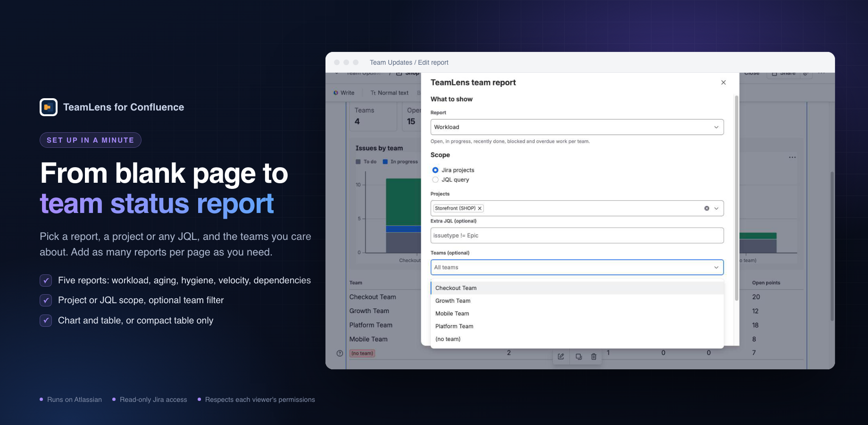The width and height of the screenshot is (868, 425).
Task: Click the Write AI button in editor toolbar
Action: [x=344, y=93]
